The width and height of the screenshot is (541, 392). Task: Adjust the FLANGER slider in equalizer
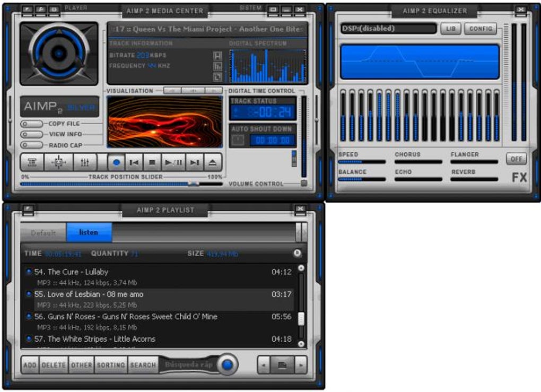click(474, 161)
